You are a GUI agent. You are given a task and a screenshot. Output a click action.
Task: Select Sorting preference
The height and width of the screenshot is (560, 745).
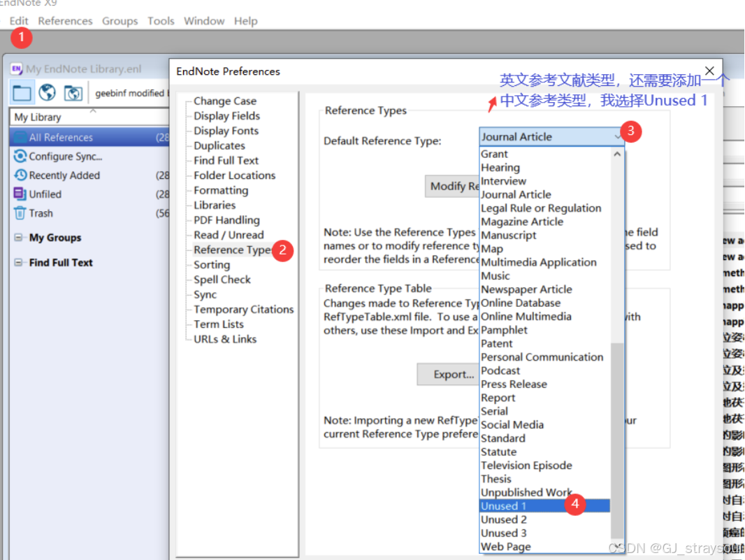pyautogui.click(x=212, y=265)
